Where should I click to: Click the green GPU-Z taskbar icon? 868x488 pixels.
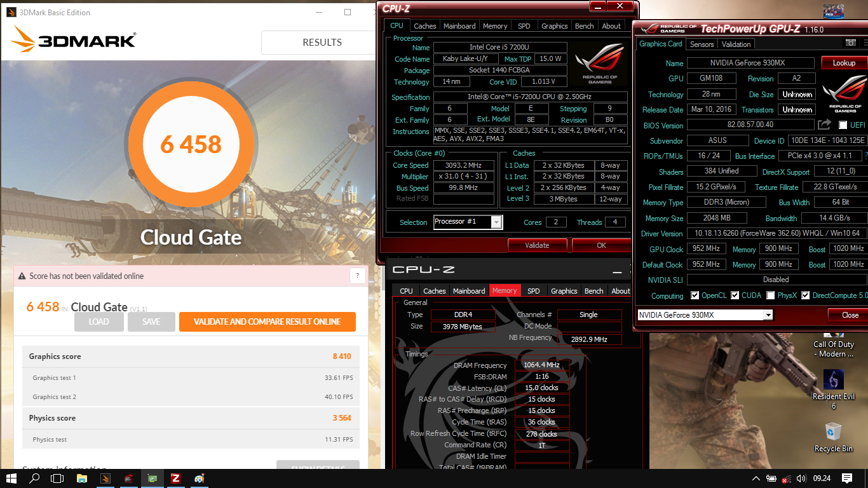tap(153, 478)
